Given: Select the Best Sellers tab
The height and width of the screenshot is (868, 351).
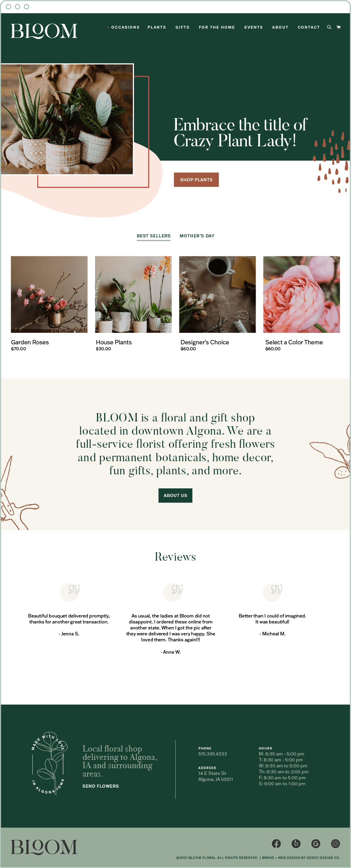Looking at the screenshot, I should [153, 236].
